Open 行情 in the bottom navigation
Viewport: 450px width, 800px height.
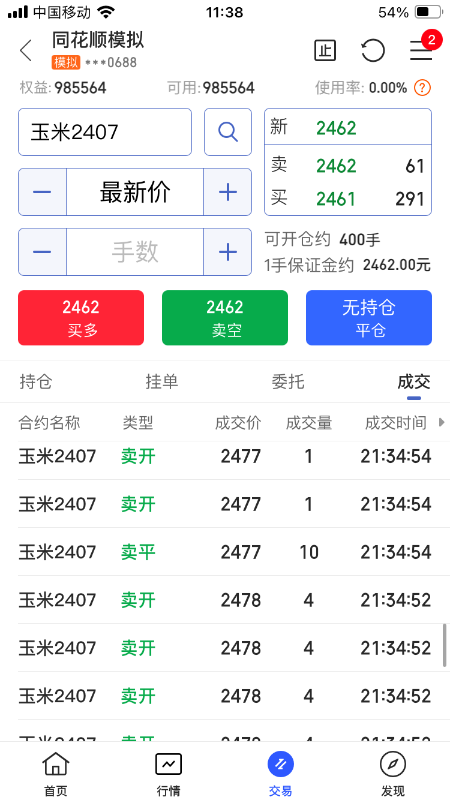(x=168, y=775)
